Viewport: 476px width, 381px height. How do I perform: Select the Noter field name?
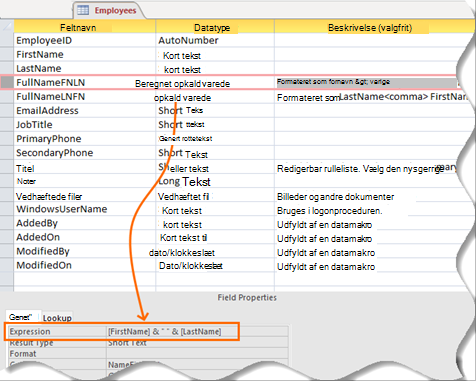coord(26,181)
